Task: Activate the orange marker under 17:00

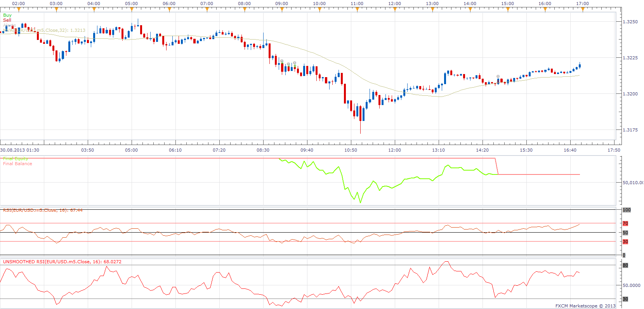Action: click(x=583, y=10)
